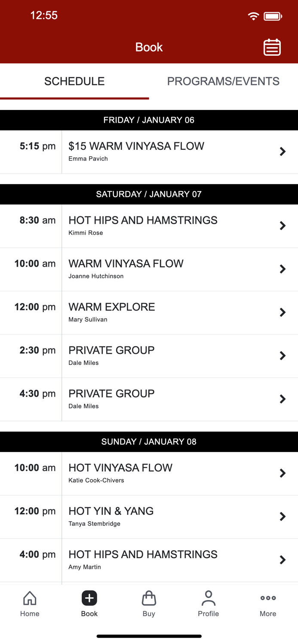Expand the HOT YIN & YANG class details
The width and height of the screenshot is (298, 644).
tap(149, 516)
